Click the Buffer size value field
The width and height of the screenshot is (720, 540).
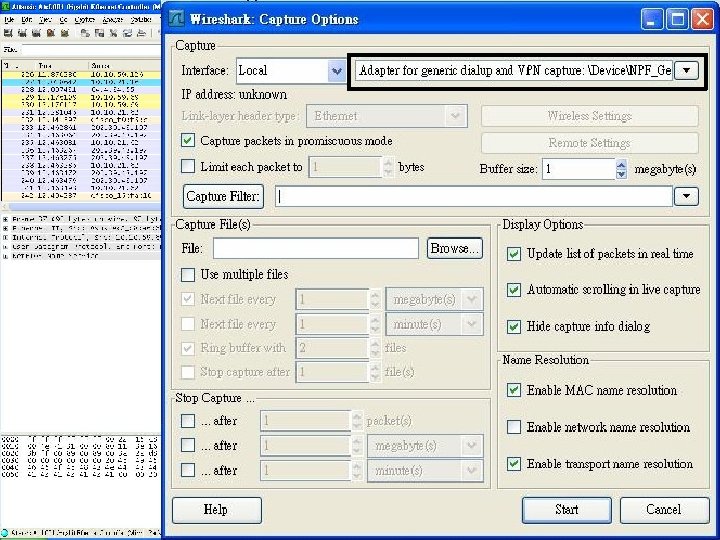coord(579,169)
